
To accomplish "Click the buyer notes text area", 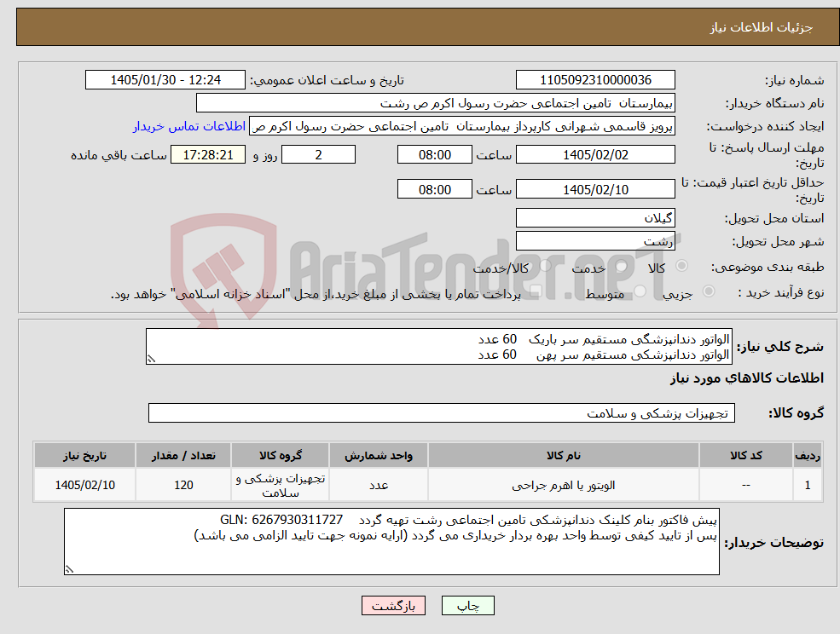I will (x=391, y=541).
